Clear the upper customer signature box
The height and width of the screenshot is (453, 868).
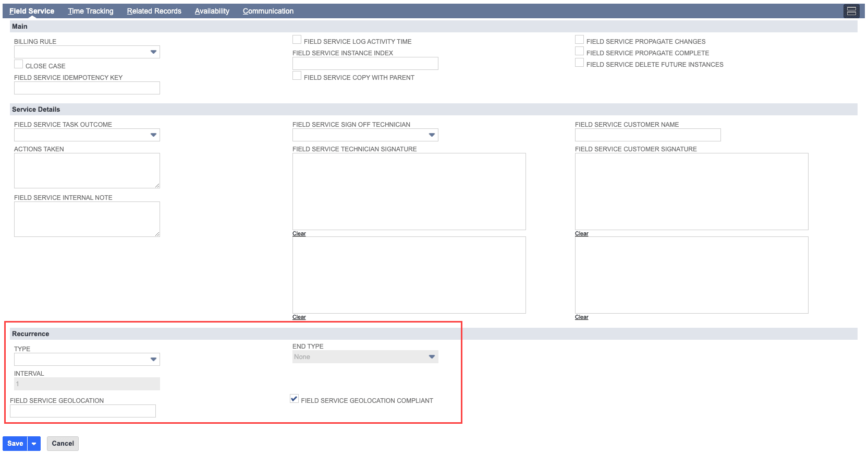tap(582, 233)
